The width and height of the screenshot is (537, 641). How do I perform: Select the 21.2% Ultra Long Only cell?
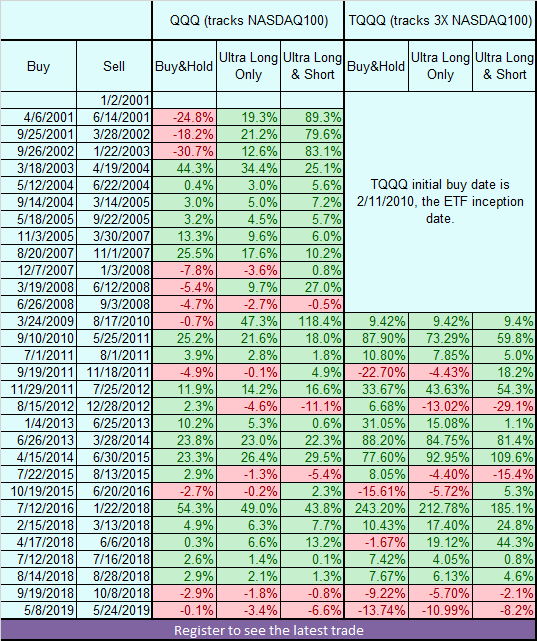[x=248, y=134]
